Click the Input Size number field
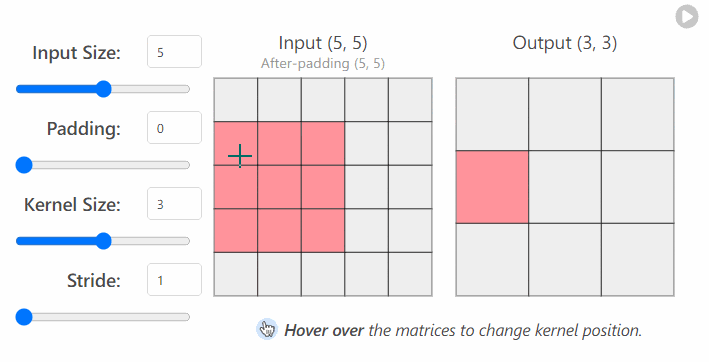Image resolution: width=709 pixels, height=362 pixels. pos(174,52)
